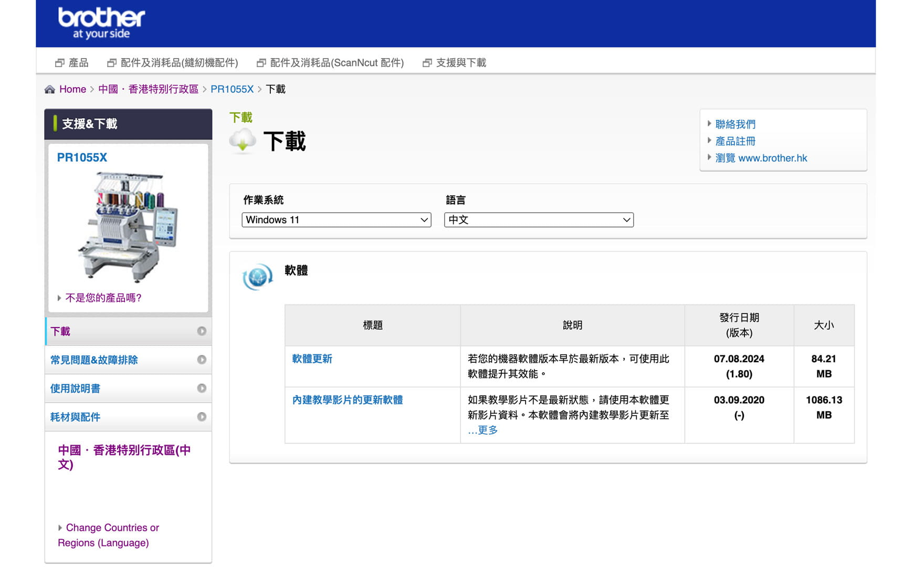Click the arrow icon on 使用說明書 row
Image resolution: width=924 pixels, height=588 pixels.
202,388
